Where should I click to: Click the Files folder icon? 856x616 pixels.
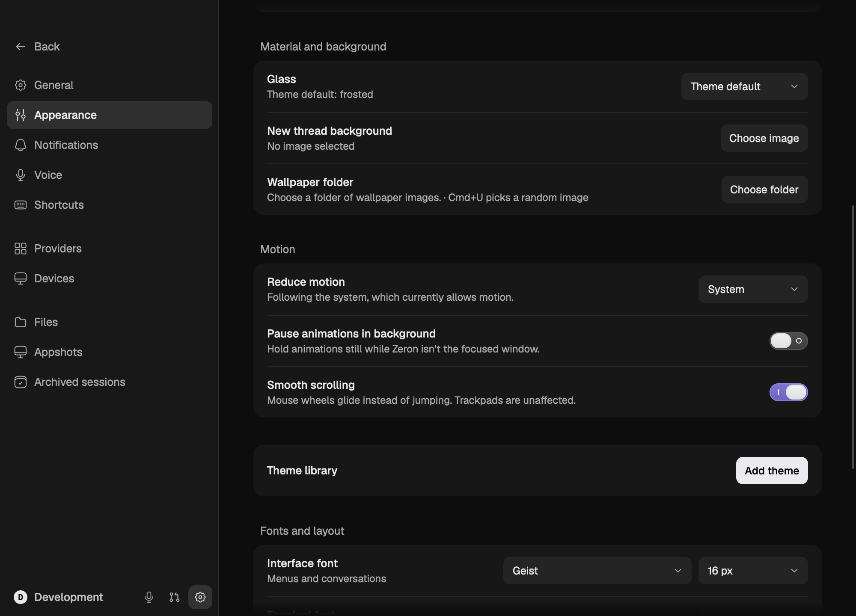(21, 322)
